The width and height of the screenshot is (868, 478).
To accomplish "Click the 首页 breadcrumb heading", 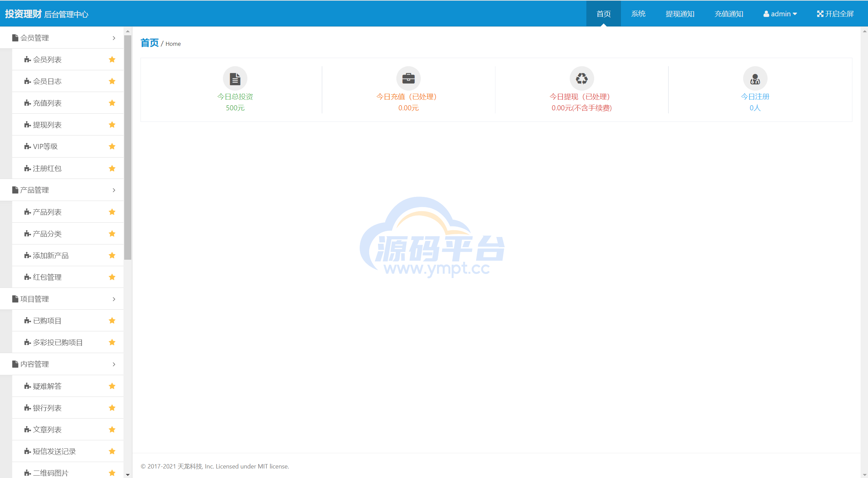I will click(x=150, y=43).
